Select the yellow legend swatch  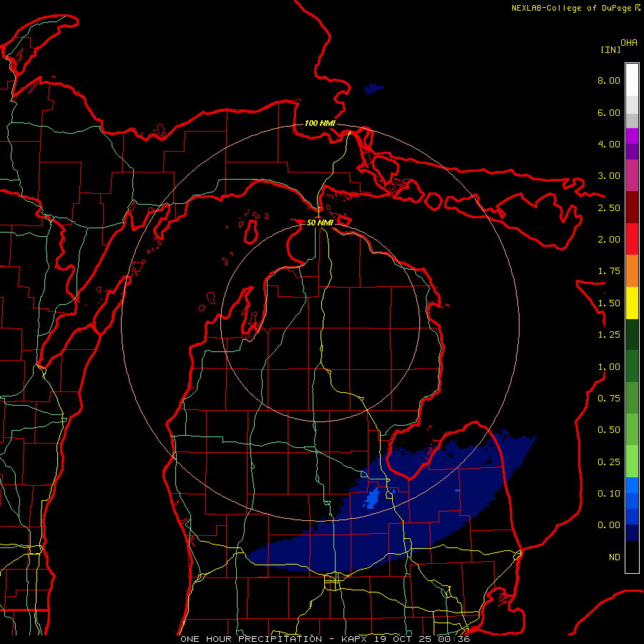coord(632,303)
